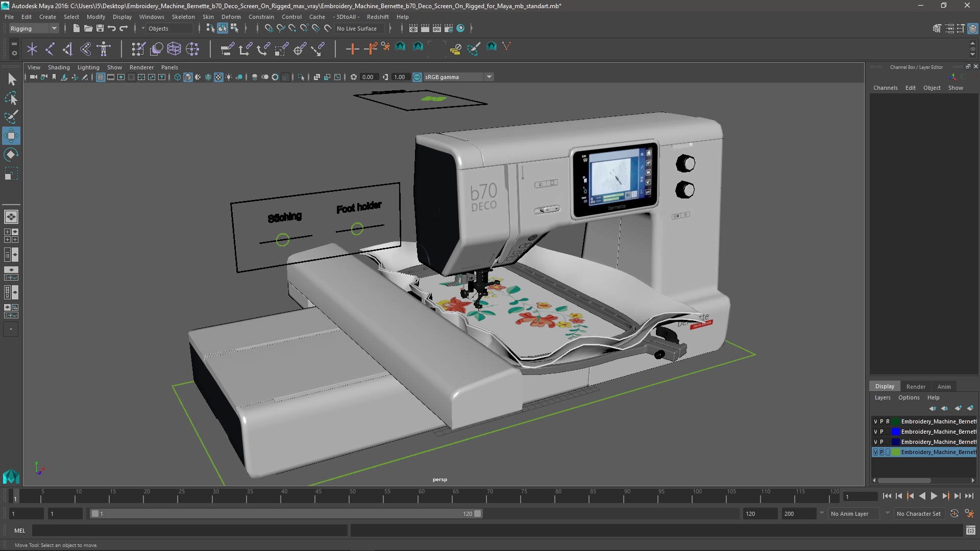Activate the Move tool in toolbox
The width and height of the screenshot is (980, 551).
point(11,136)
